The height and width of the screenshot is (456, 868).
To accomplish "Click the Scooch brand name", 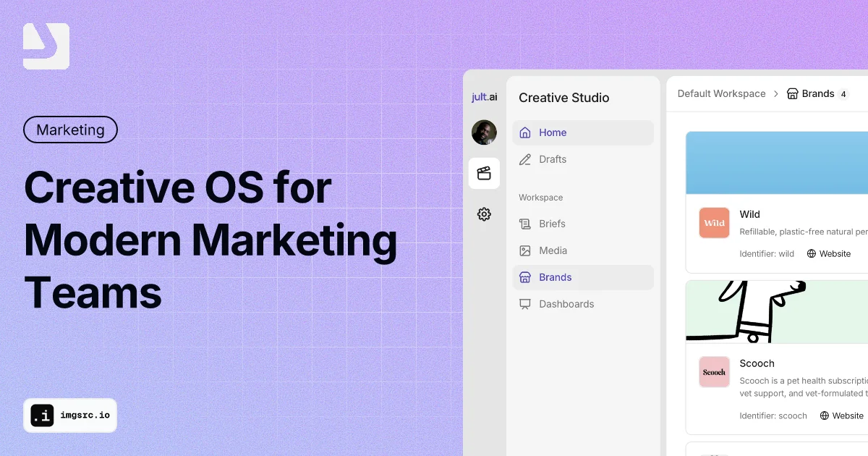I will point(757,363).
